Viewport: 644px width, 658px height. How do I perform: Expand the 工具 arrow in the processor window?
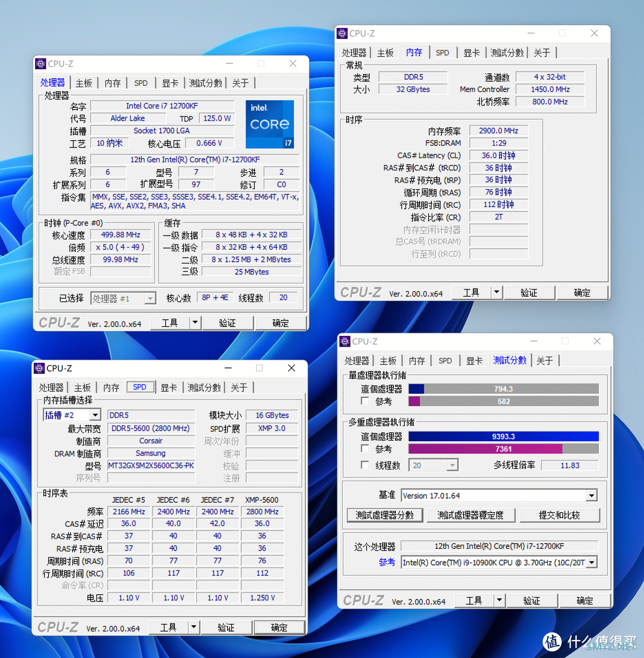pos(195,323)
